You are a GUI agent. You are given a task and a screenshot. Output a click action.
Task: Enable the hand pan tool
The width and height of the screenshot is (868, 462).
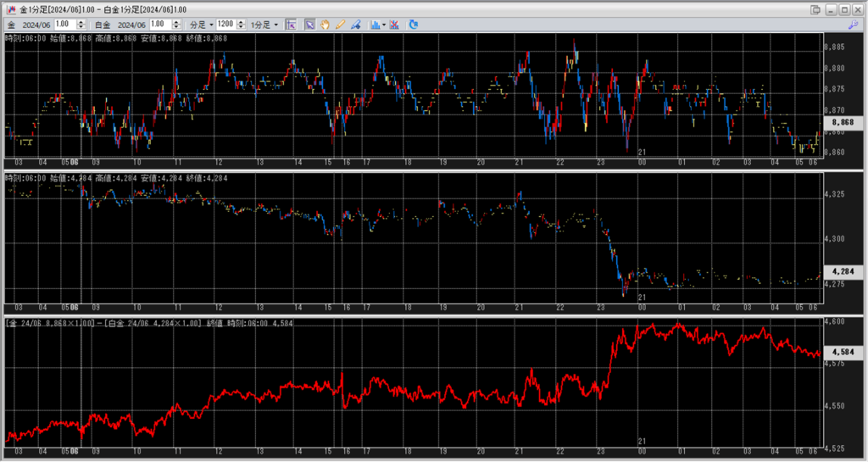coord(325,25)
